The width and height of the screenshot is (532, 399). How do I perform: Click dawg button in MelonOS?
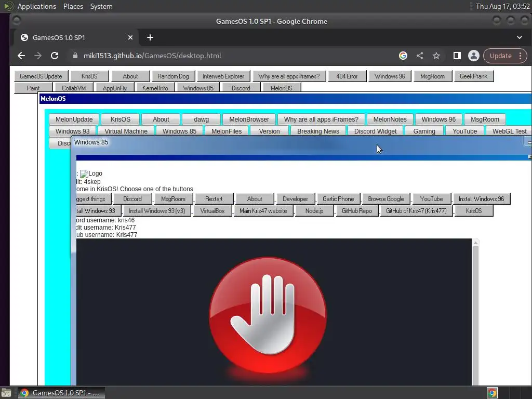coord(201,119)
